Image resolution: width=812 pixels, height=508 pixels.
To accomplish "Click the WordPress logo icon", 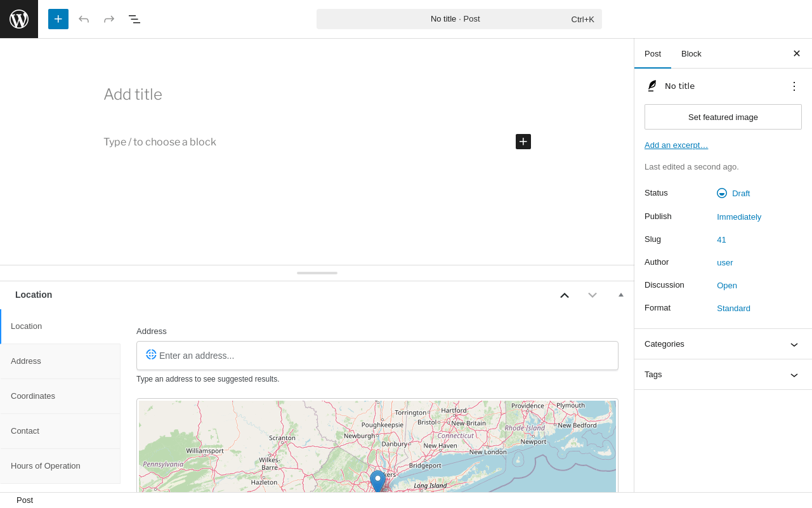I will pyautogui.click(x=19, y=19).
